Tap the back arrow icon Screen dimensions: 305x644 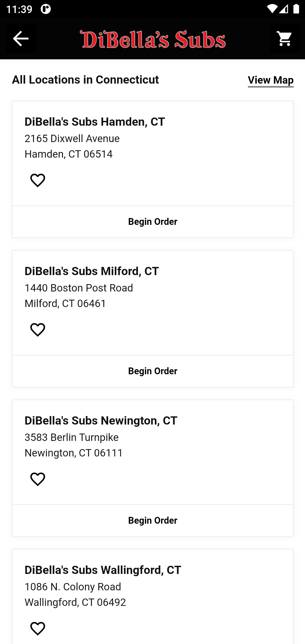coord(21,39)
